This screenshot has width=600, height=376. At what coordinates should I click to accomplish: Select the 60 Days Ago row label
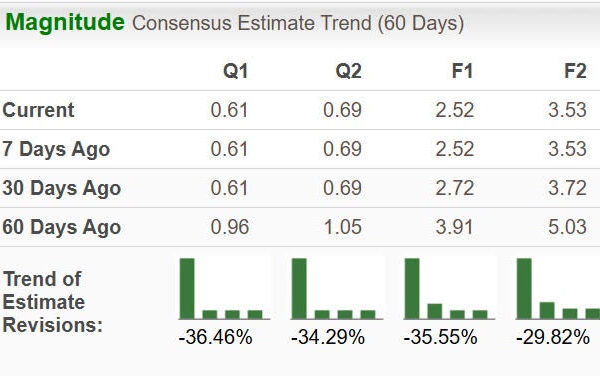click(62, 227)
